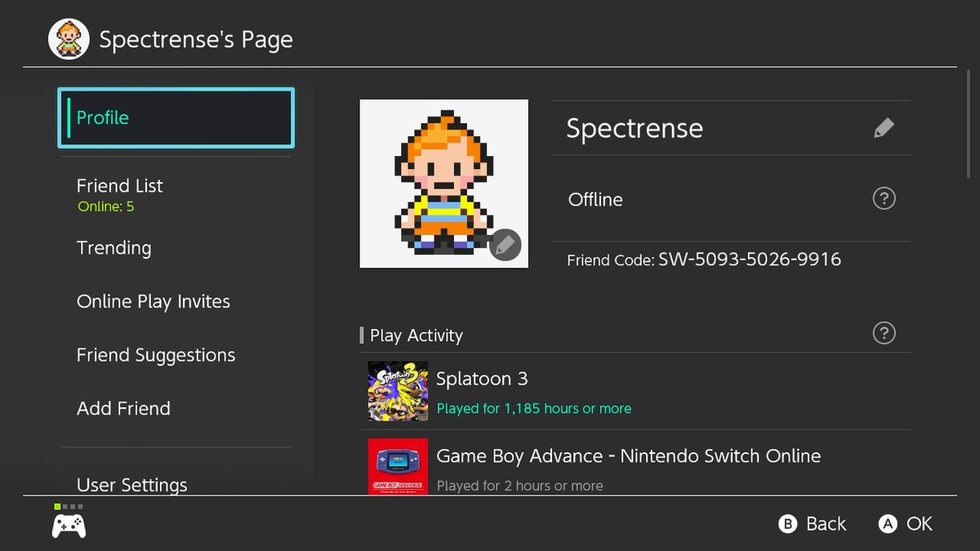The height and width of the screenshot is (551, 980).
Task: Edit profile picture via pencil badge on avatar
Action: 506,245
